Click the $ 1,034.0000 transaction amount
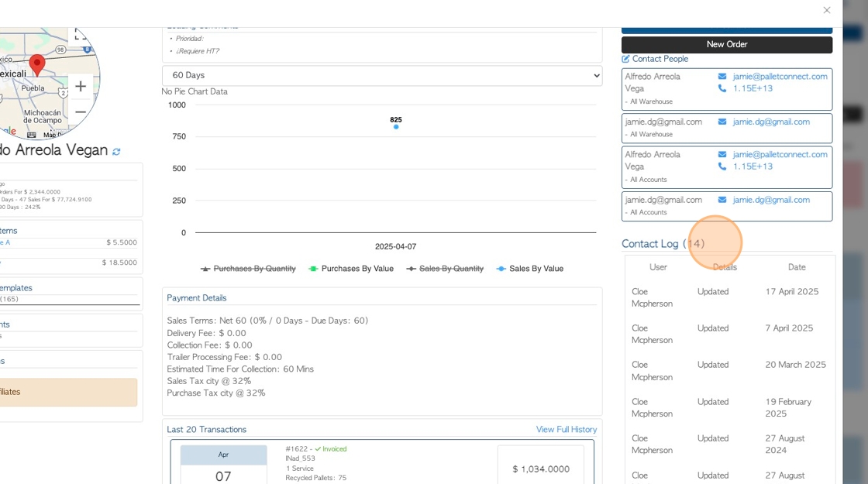The width and height of the screenshot is (868, 484). 541,469
